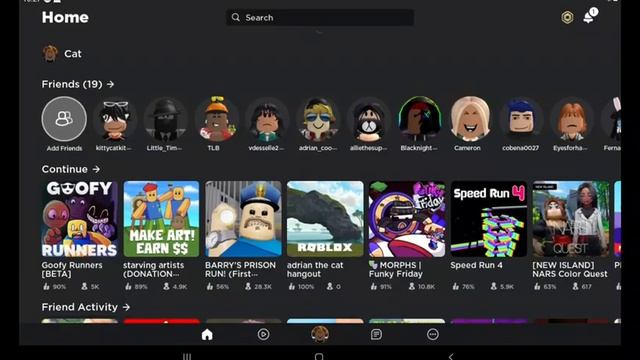Click Goofy Runners 5K player count
The height and width of the screenshot is (360, 640).
click(x=90, y=287)
